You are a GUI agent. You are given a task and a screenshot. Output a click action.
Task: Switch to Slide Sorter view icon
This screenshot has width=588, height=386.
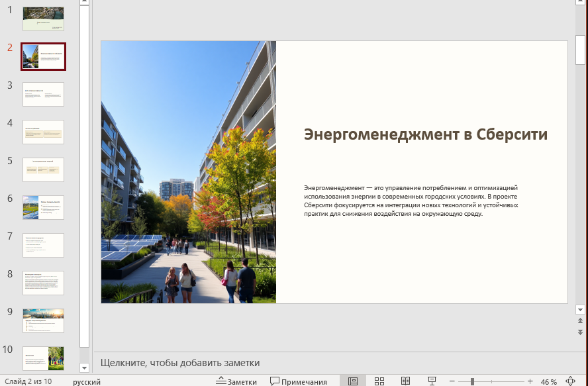[379, 381]
